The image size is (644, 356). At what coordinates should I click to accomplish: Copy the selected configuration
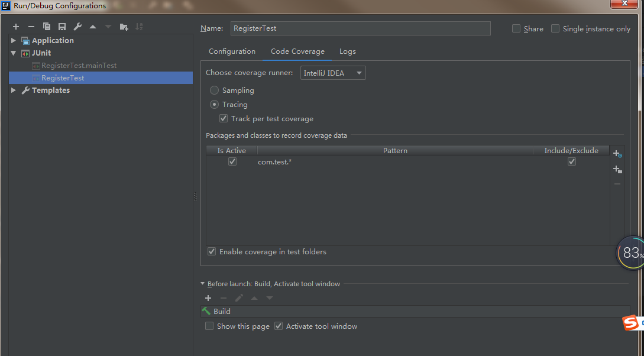46,27
